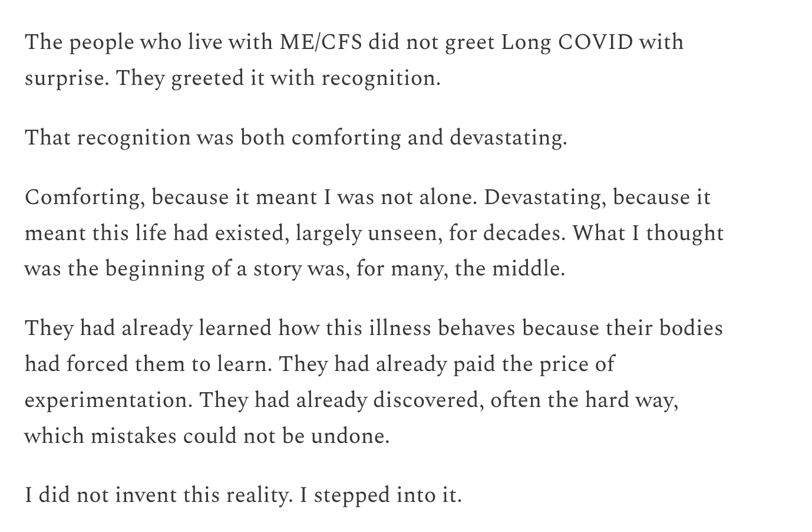Click the sentence "I stepped into it."
Screen dimensions: 812x532
pos(381,495)
